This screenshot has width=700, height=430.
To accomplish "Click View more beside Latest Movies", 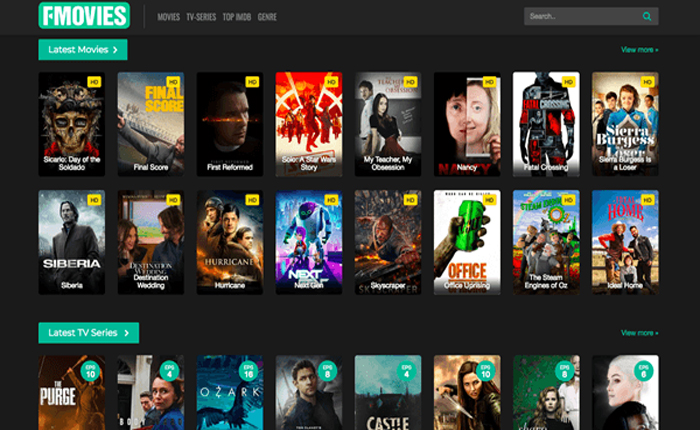I will point(639,49).
